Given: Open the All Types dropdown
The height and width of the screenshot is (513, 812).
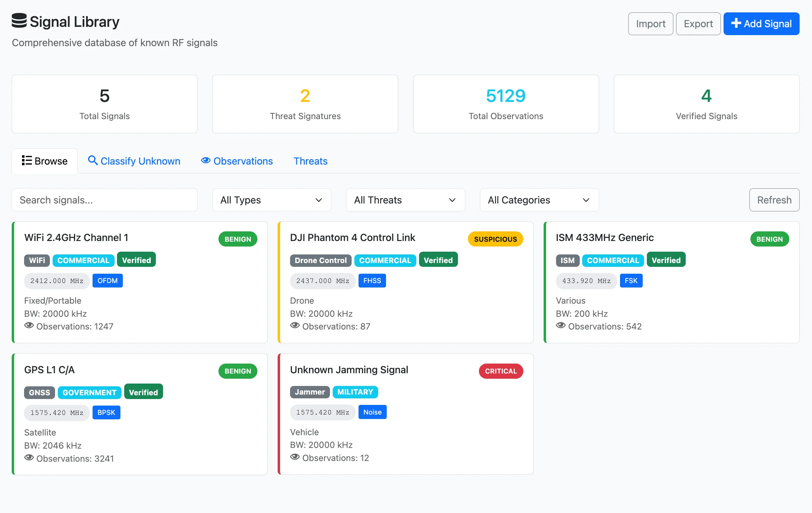Looking at the screenshot, I should coord(271,200).
